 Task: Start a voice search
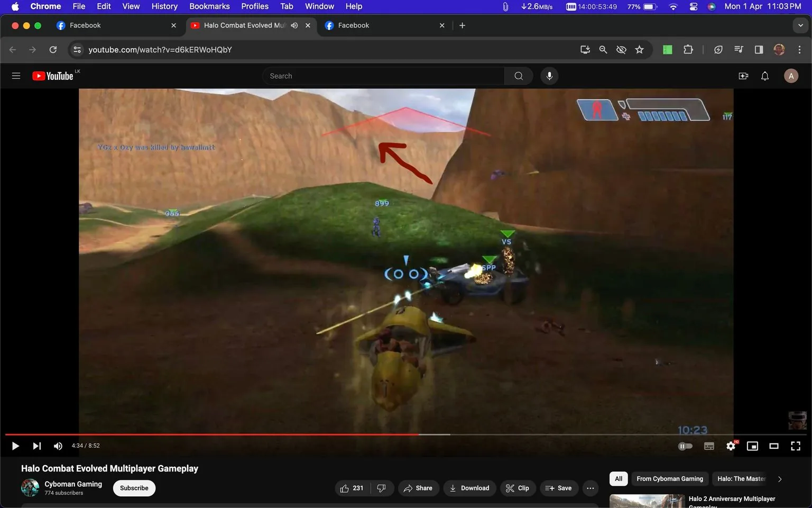pos(549,76)
